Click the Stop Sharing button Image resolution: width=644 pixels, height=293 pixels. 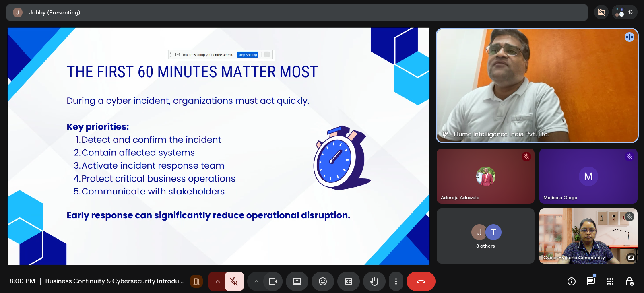tap(248, 55)
